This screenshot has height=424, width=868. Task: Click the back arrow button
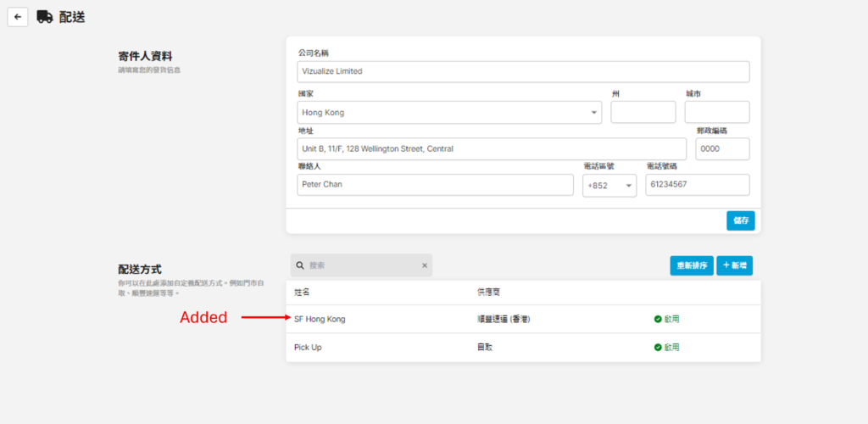(x=18, y=17)
